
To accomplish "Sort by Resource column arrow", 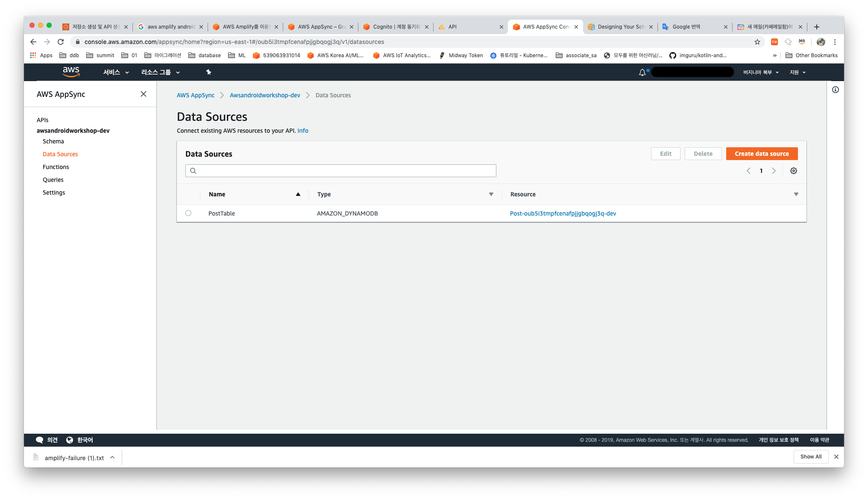I will (796, 194).
